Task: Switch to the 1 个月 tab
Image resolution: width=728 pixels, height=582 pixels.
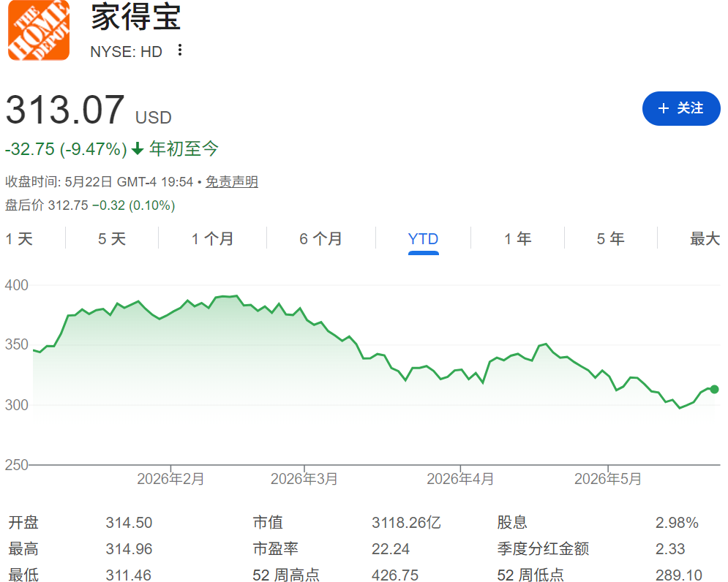Action: [213, 239]
